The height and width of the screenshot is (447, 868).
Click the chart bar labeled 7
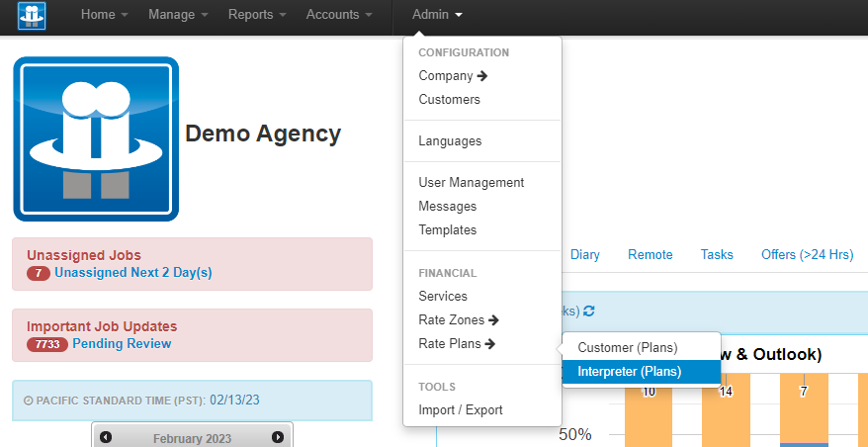pos(804,407)
